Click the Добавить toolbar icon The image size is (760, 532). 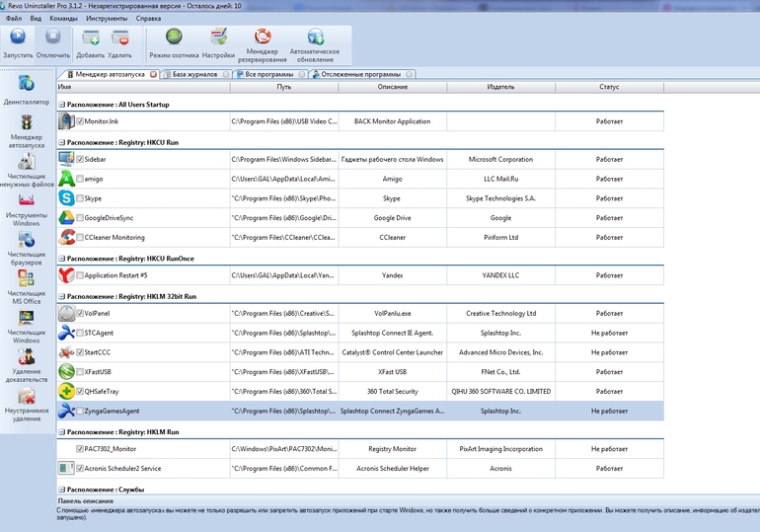pos(90,38)
